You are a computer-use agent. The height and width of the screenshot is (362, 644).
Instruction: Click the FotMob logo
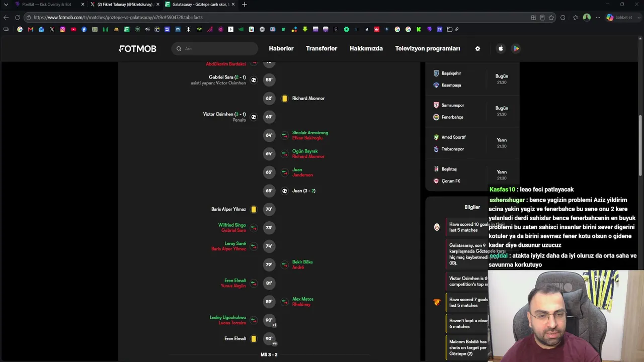point(138,49)
